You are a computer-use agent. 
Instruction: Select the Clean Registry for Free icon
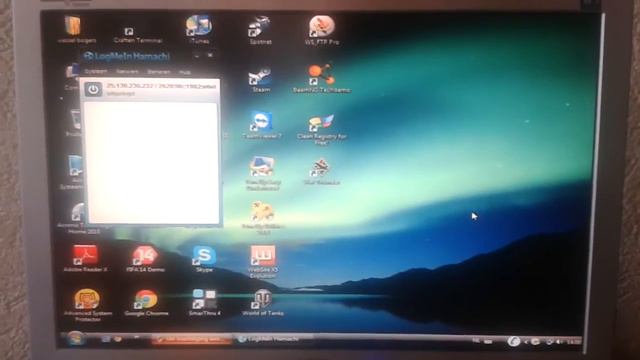pyautogui.click(x=322, y=129)
